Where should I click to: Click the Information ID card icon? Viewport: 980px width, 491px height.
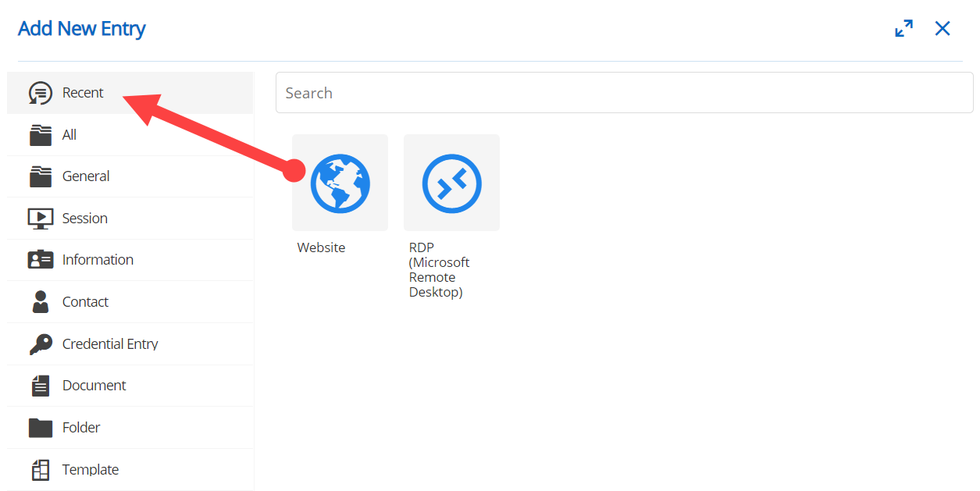coord(41,260)
